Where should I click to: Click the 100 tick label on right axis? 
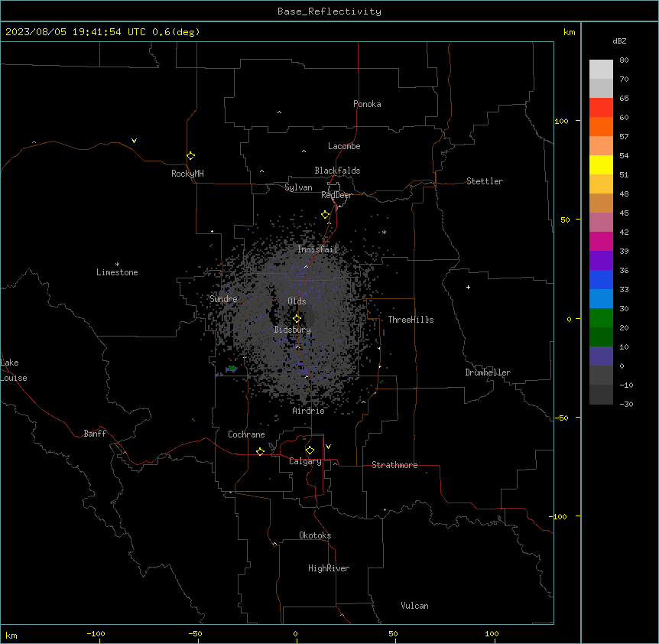(561, 121)
